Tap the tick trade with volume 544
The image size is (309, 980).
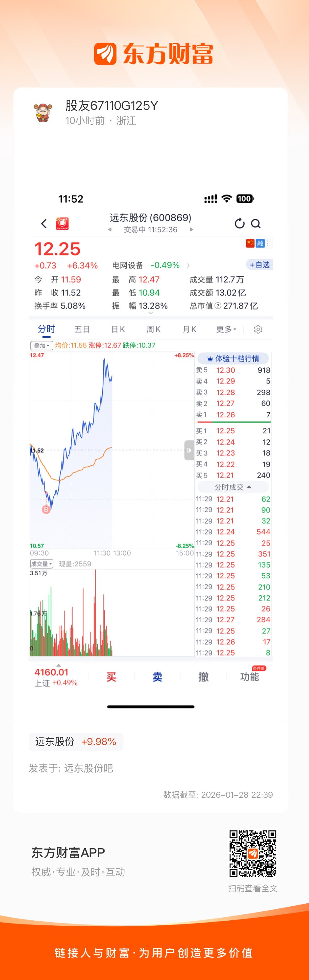pos(233,532)
